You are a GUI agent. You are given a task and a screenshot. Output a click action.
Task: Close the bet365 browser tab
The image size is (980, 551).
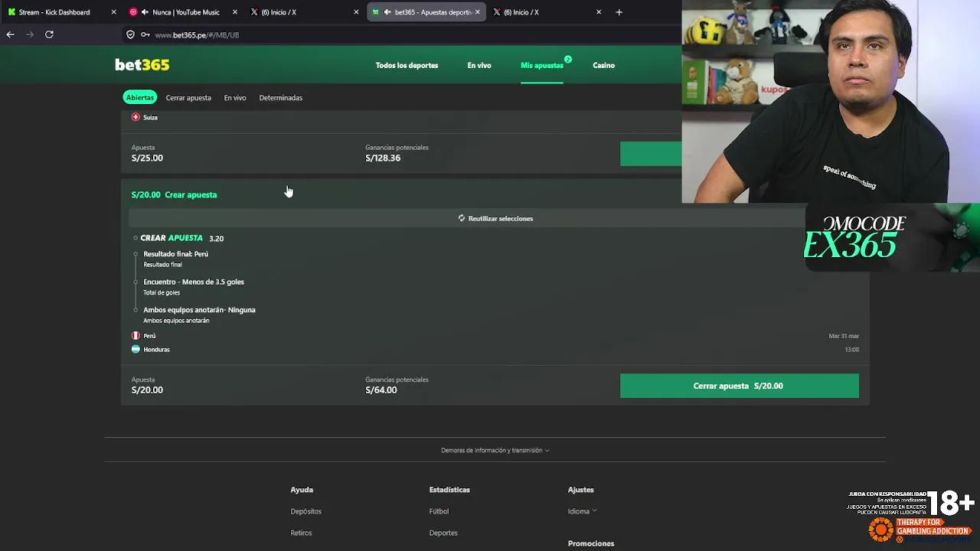point(477,12)
